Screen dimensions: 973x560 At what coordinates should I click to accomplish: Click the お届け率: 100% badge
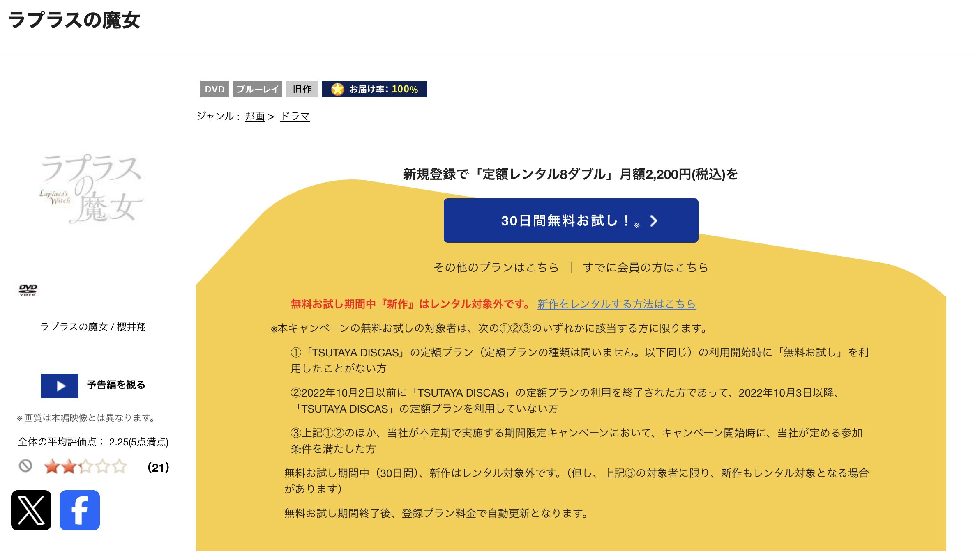(374, 89)
